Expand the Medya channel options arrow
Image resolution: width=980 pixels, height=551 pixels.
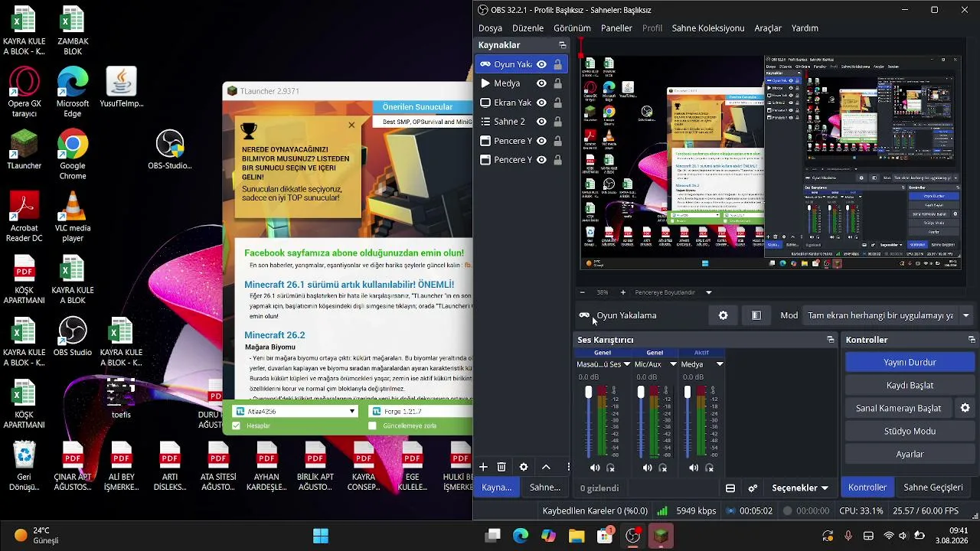point(720,364)
